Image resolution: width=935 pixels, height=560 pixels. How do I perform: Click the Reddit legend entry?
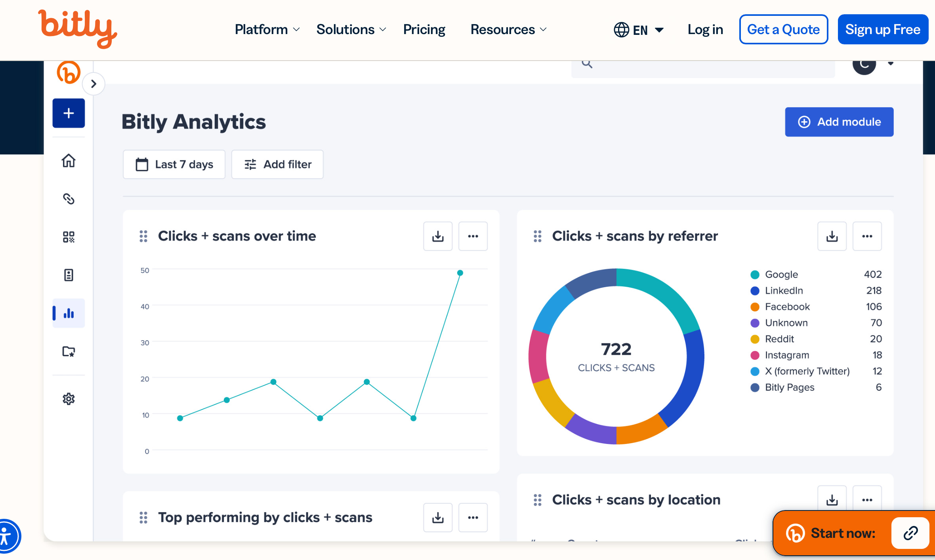click(x=816, y=339)
